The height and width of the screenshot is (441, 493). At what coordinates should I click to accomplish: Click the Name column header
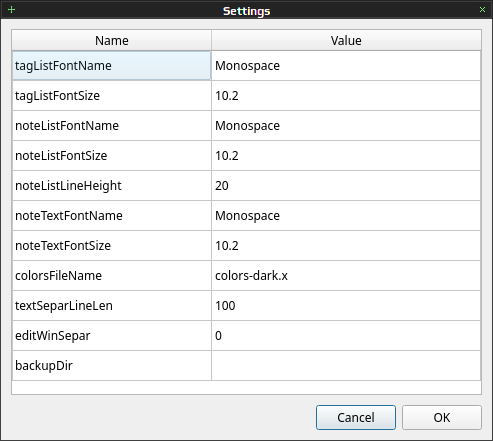pos(112,40)
